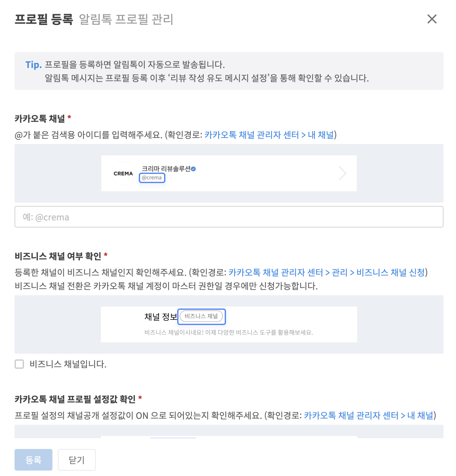Click the highlighted @crema ID tag
This screenshot has height=476, width=456.
click(152, 178)
